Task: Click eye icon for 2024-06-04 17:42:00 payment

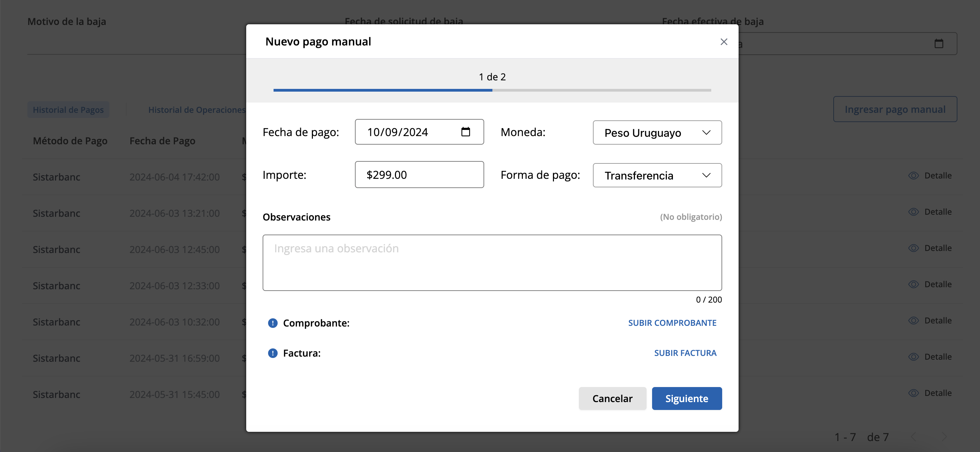Action: (x=913, y=175)
